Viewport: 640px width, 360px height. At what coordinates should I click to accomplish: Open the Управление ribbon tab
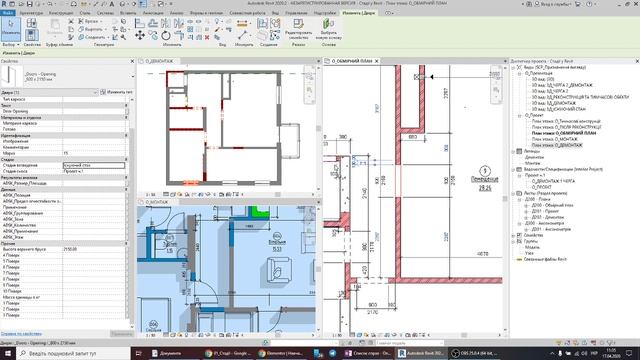click(x=296, y=13)
